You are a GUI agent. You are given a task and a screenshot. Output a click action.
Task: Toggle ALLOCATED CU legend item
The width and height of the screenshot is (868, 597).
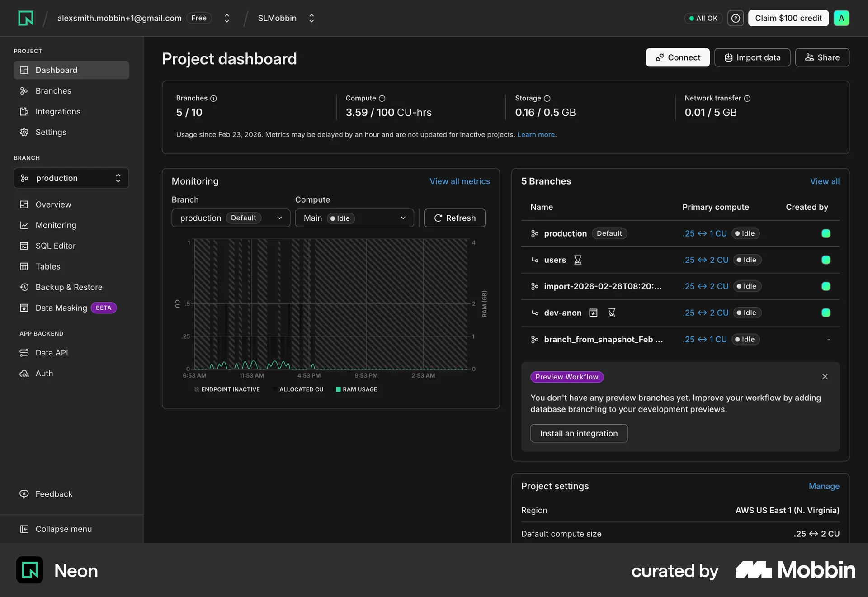tap(298, 390)
